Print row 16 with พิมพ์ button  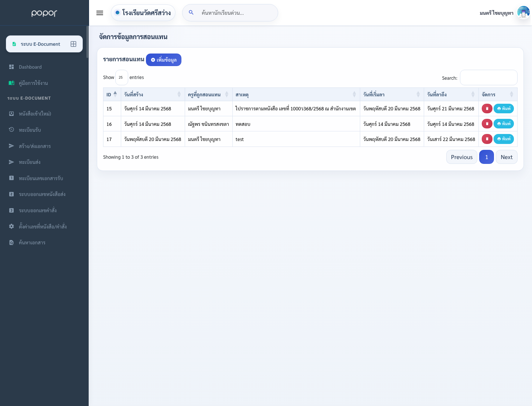[504, 124]
